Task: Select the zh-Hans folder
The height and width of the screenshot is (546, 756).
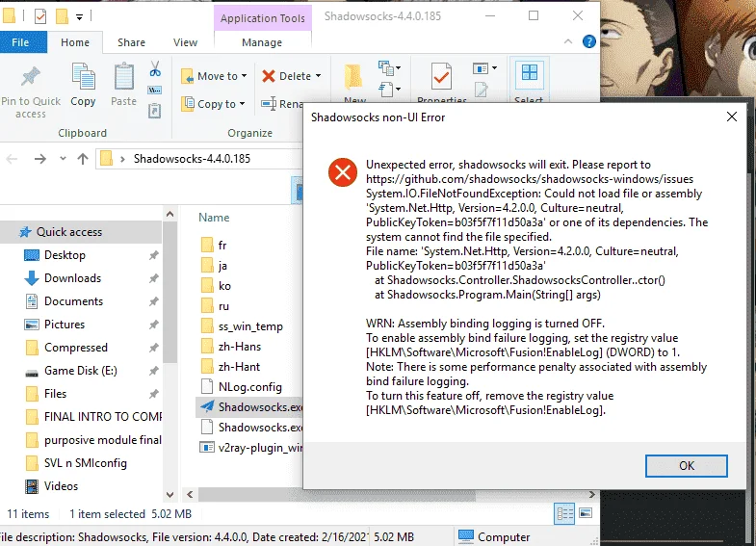Action: click(x=231, y=347)
